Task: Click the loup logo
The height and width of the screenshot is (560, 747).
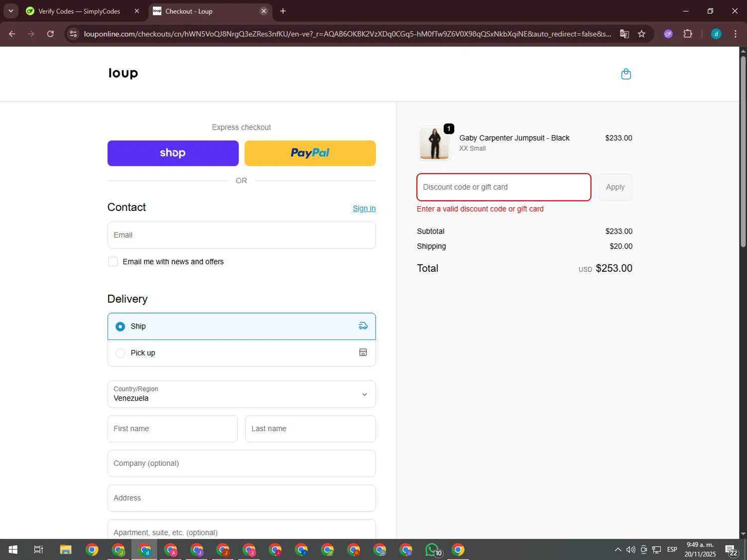Action: 123,73
